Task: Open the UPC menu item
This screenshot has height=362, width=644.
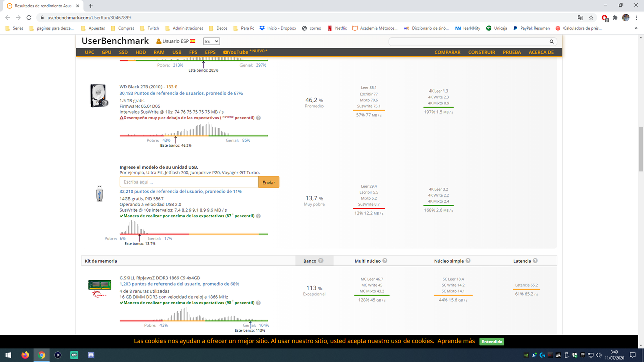Action: coord(89,52)
